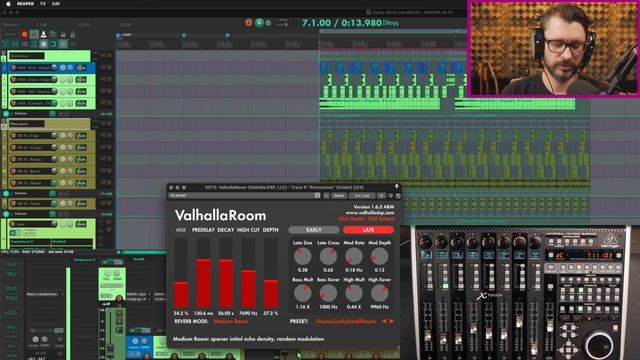Image resolution: width=640 pixels, height=360 pixels.
Task: Click the Param button in FX window
Action: coord(339,196)
